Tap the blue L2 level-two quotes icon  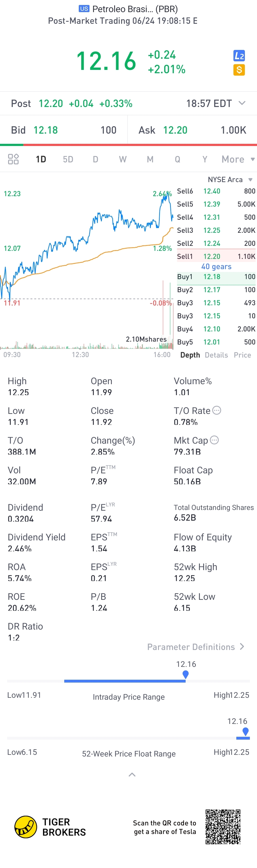(x=239, y=56)
